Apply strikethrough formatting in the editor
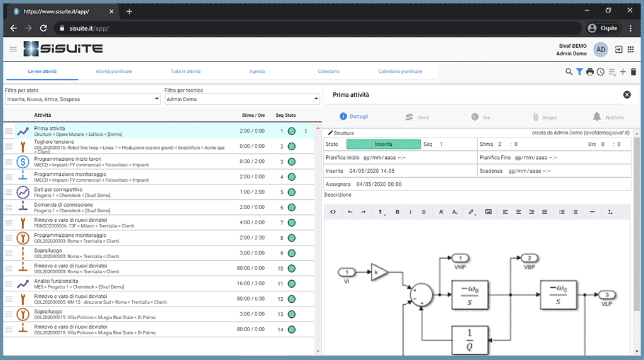This screenshot has height=360, width=644. coord(423,212)
